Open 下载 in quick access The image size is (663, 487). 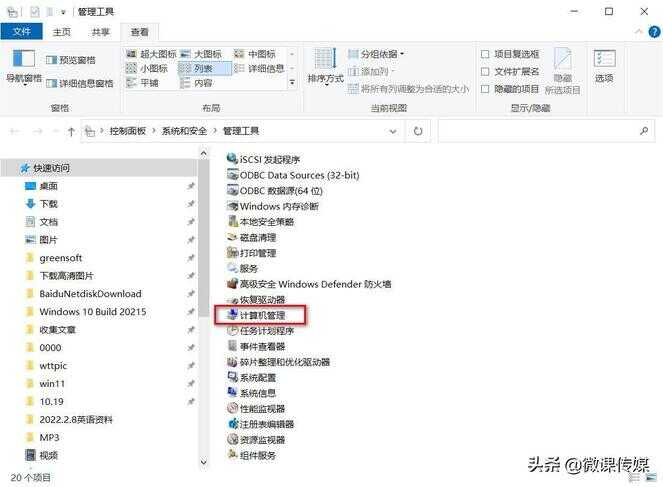click(x=49, y=204)
